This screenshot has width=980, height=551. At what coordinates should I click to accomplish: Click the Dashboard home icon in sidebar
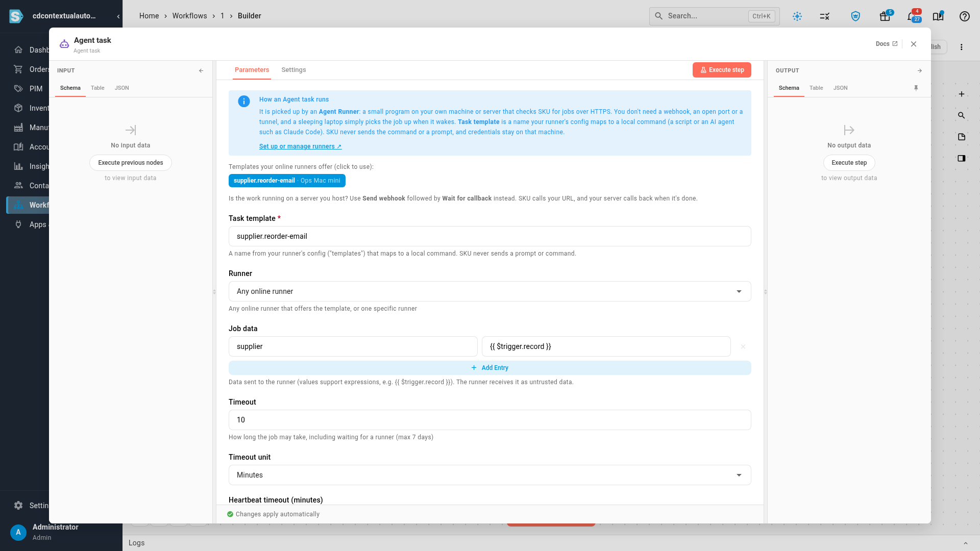click(x=18, y=50)
